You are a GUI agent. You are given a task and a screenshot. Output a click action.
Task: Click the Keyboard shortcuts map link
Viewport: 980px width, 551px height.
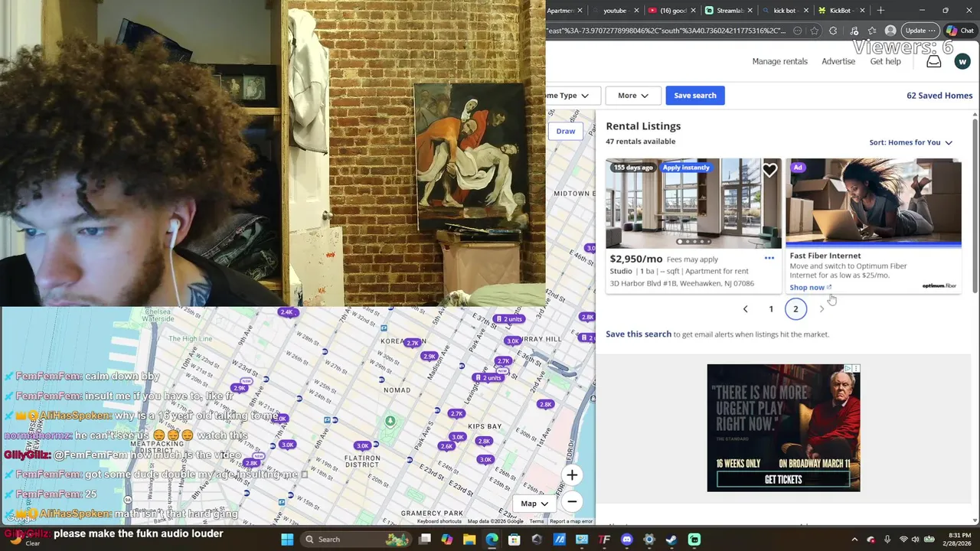point(439,522)
